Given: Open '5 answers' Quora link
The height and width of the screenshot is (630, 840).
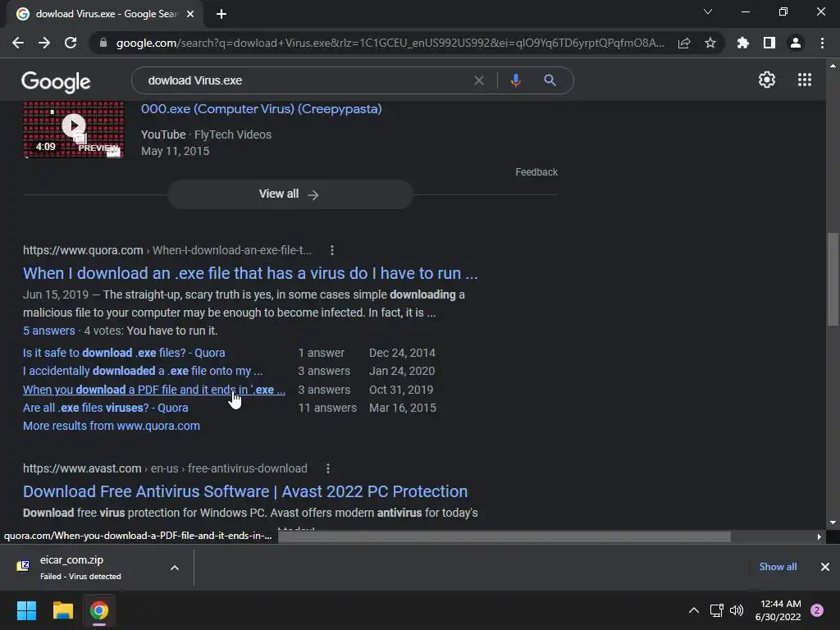Looking at the screenshot, I should pyautogui.click(x=48, y=331).
